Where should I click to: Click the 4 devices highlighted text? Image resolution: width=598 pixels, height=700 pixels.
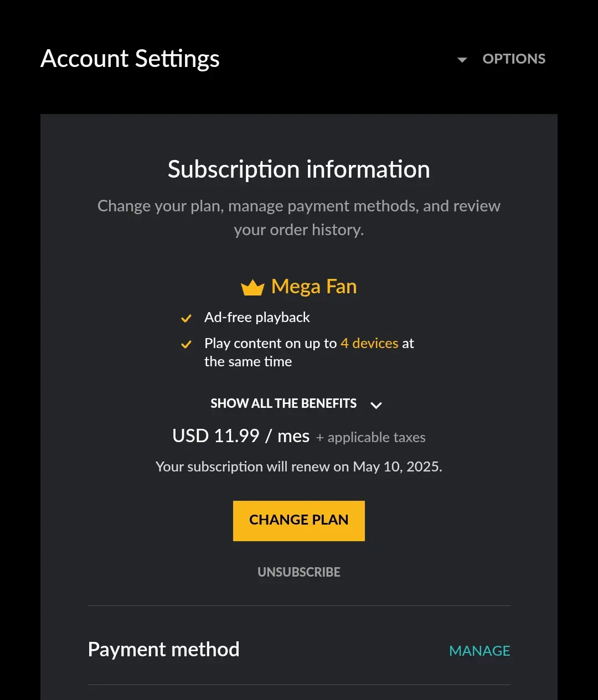[x=369, y=343]
